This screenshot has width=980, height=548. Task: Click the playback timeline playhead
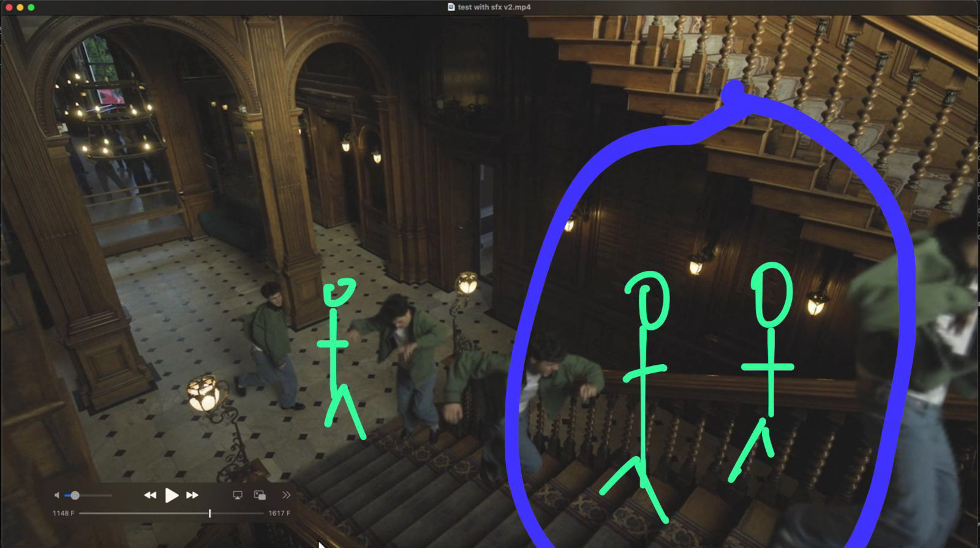coord(210,513)
